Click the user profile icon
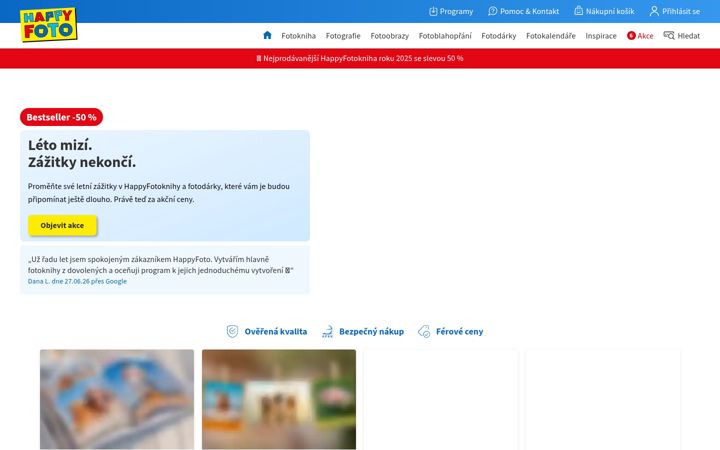The image size is (720, 450). 654,11
